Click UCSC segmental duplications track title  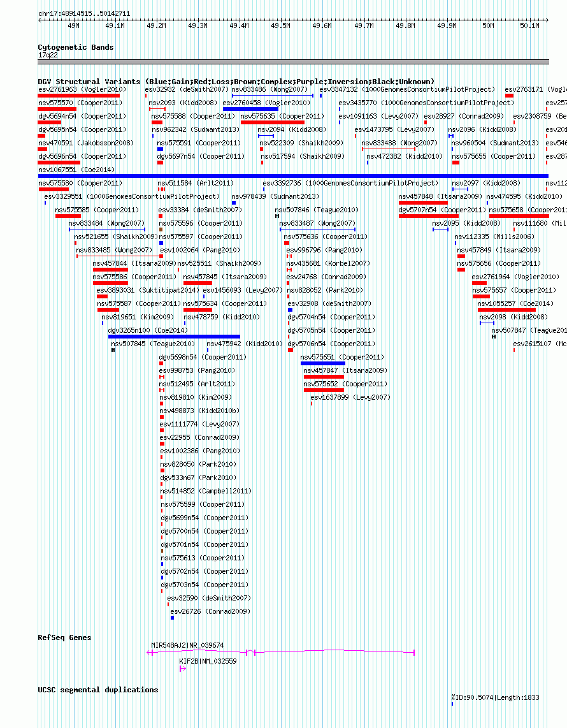pyautogui.click(x=98, y=690)
